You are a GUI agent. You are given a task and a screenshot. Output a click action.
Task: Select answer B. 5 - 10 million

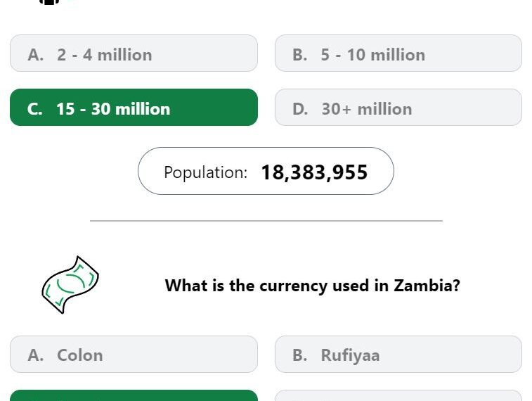[398, 53]
